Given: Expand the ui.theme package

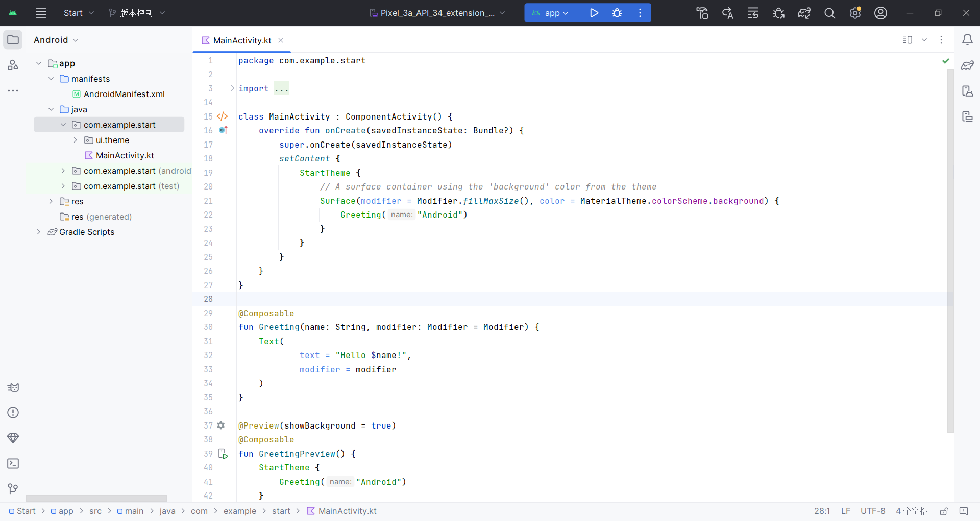Looking at the screenshot, I should tap(76, 140).
